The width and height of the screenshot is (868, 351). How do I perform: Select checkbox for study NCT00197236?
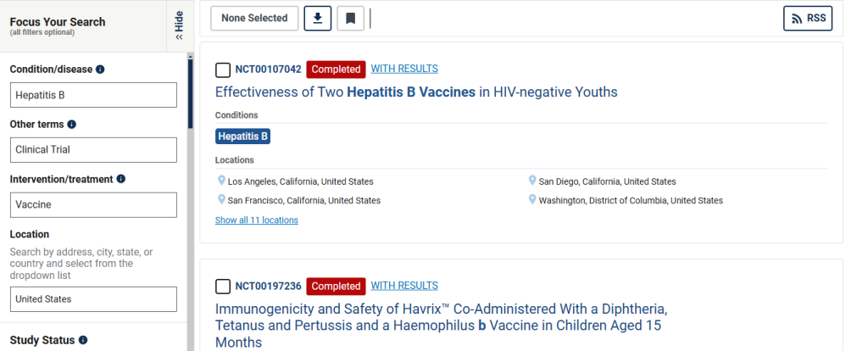click(223, 287)
